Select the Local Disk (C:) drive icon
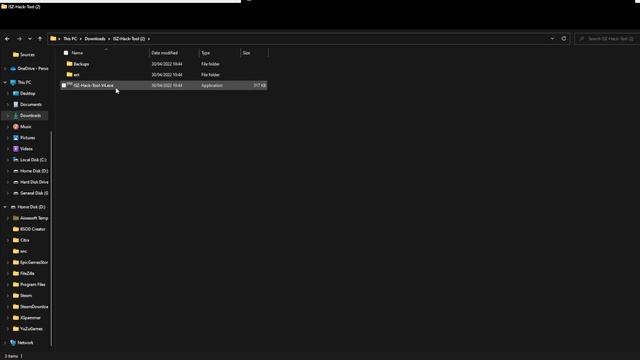Viewport: 640px width, 360px height. pyautogui.click(x=16, y=160)
